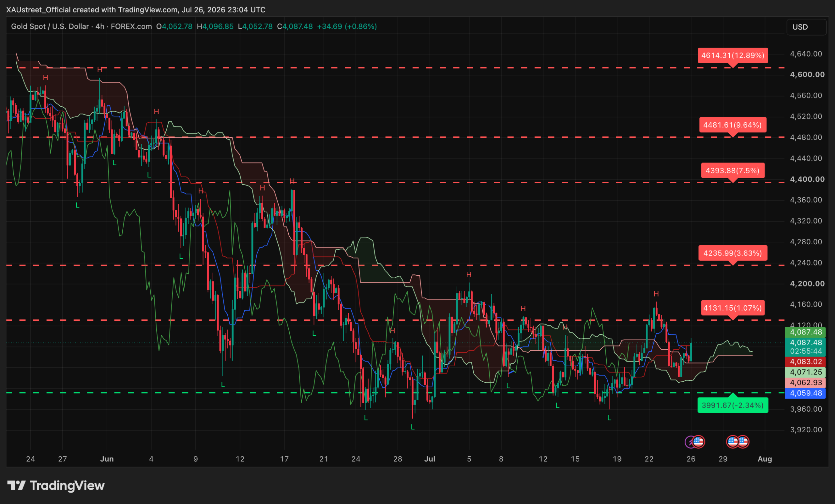
Task: Click the change value +34.69 (+0.86%)
Action: (x=347, y=26)
